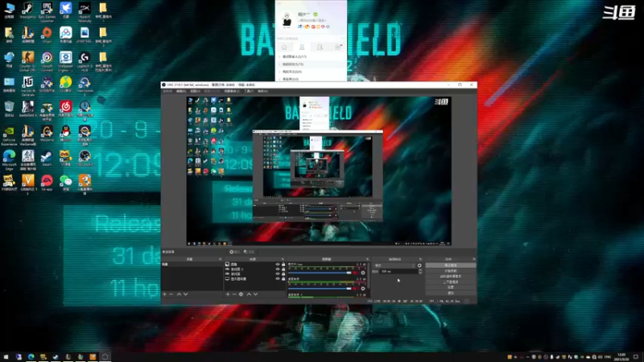This screenshot has height=362, width=644.
Task: Select the Battlefield 4 desktop shortcut
Action: point(28,109)
